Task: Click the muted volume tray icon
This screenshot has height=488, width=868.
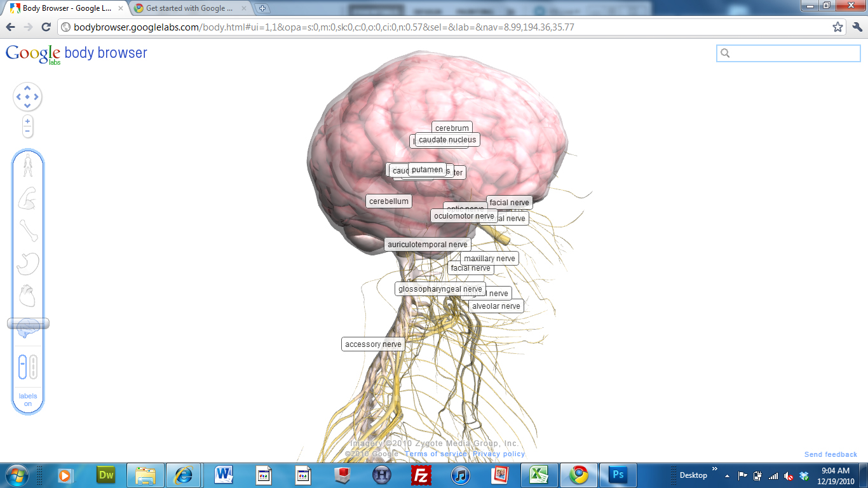Action: [789, 475]
